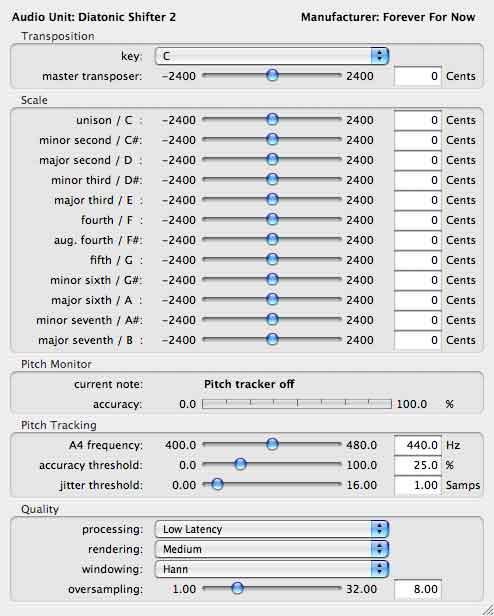Click the 'oversampling:' label
Screen dimensions: 494x616
105,590
